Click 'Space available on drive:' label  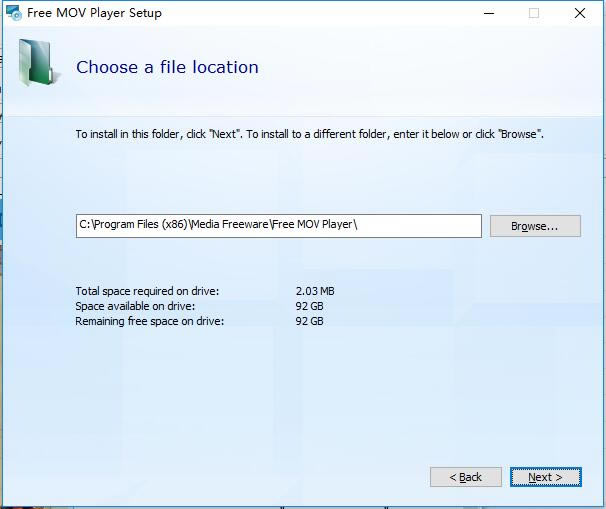point(135,306)
